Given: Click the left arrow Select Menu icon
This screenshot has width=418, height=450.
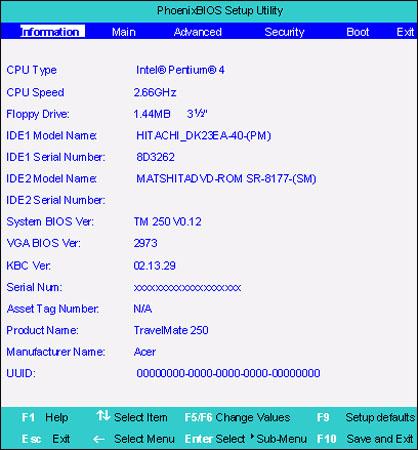Looking at the screenshot, I should tap(98, 439).
